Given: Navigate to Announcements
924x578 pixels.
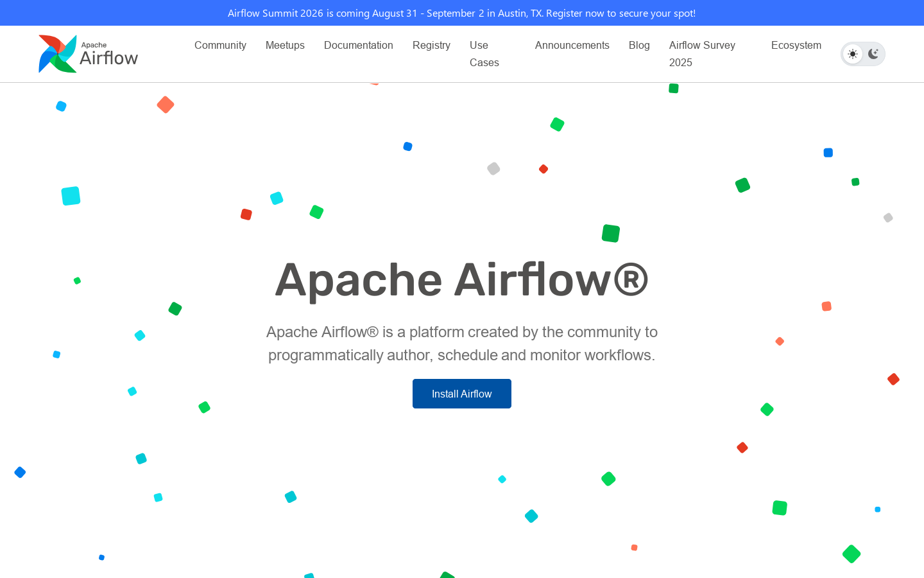Looking at the screenshot, I should click(572, 45).
